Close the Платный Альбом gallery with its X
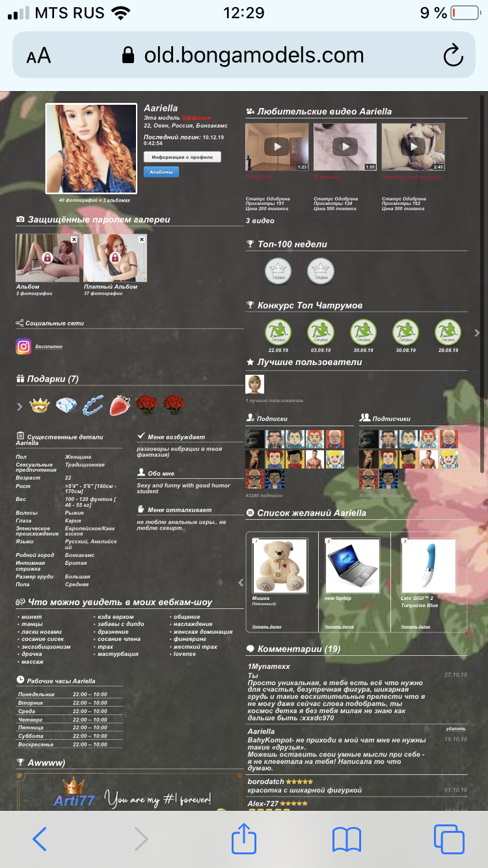The width and height of the screenshot is (488, 868). pyautogui.click(x=141, y=239)
